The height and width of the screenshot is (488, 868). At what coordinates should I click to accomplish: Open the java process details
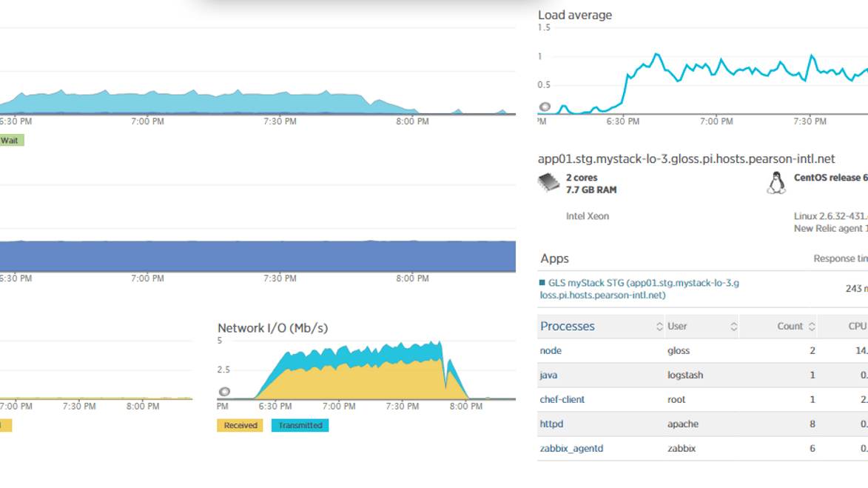(x=548, y=375)
